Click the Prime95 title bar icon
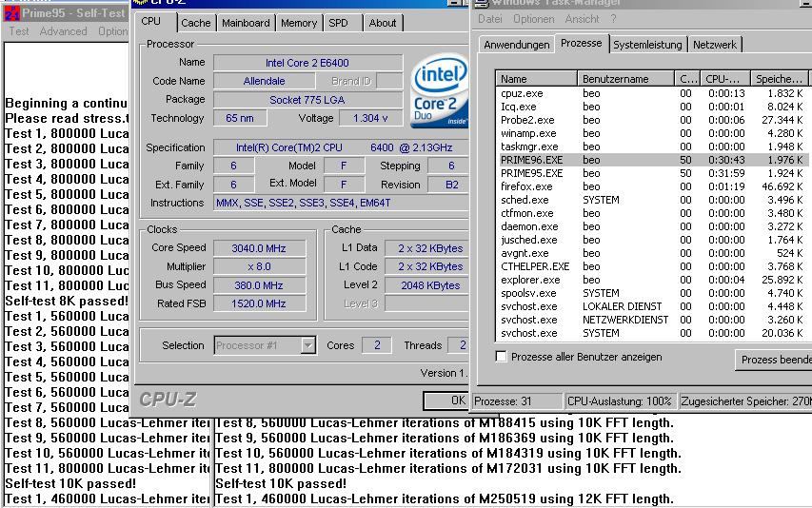Screen dimensions: 812x508 [11, 13]
